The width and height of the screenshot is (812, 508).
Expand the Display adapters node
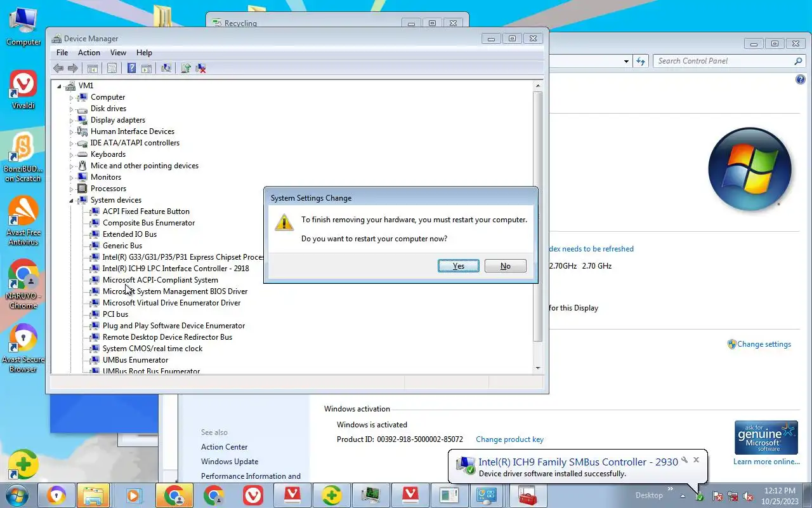72,121
